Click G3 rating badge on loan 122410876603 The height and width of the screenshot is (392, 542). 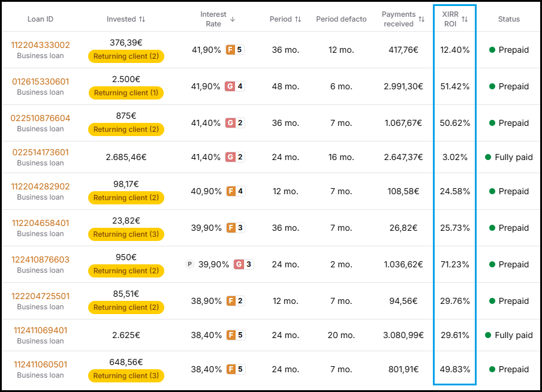[243, 264]
